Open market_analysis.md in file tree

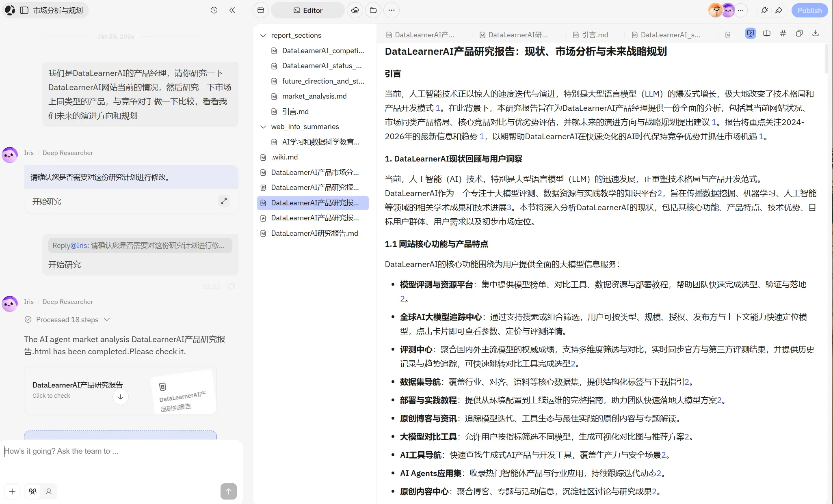tap(314, 96)
